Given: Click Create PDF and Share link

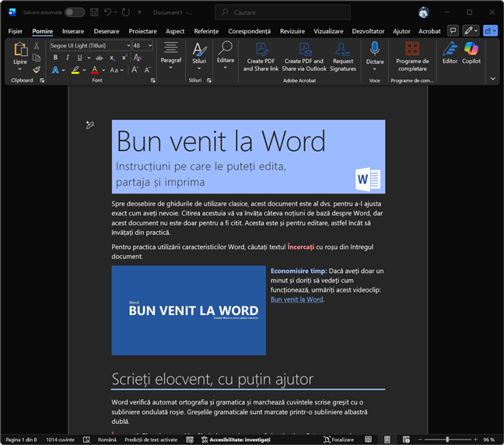Looking at the screenshot, I should pos(261,57).
